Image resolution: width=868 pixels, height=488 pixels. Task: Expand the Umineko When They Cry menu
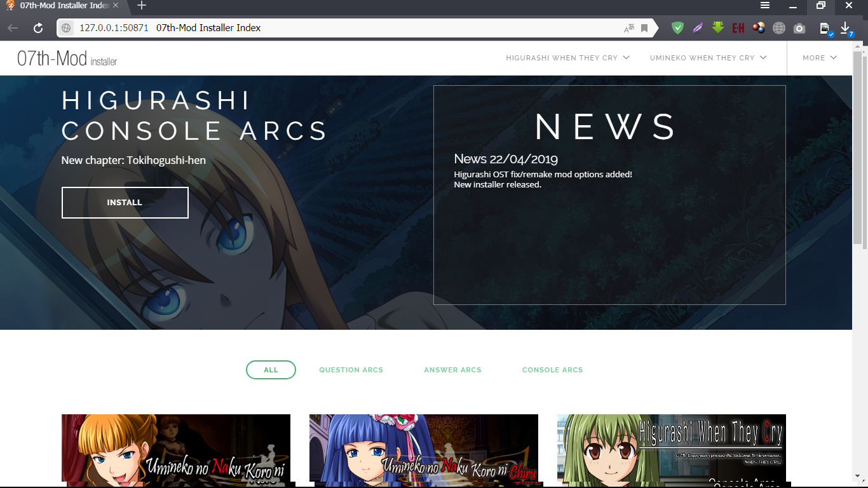(x=708, y=58)
